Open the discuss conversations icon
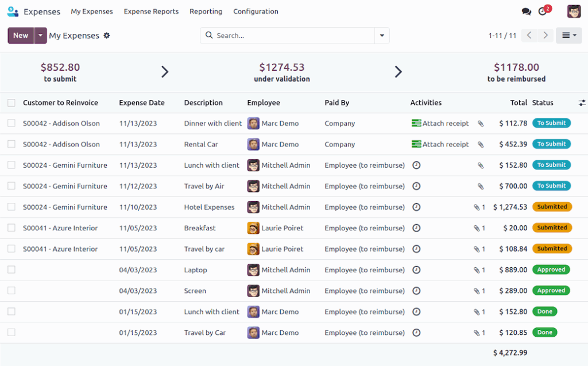This screenshot has width=588, height=366. click(x=526, y=11)
